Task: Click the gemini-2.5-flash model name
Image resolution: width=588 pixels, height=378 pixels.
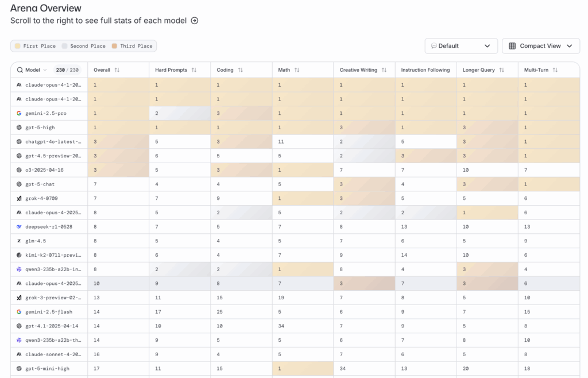Action: pos(49,311)
